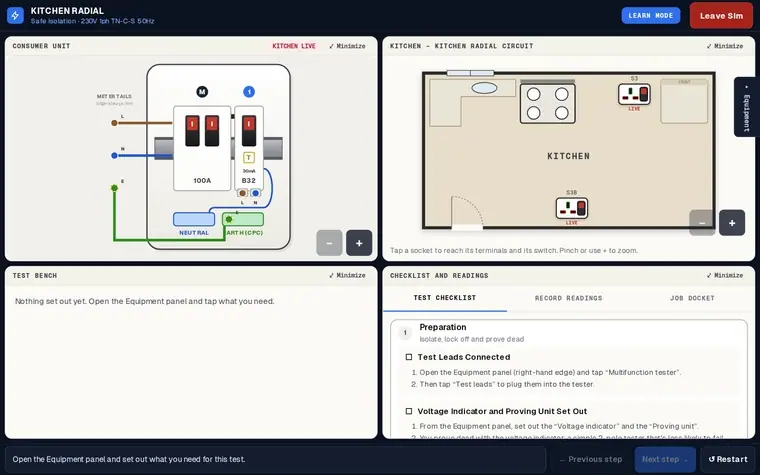760x475 pixels.
Task: Click the appliance unit beside socket S3
Action: point(684,101)
